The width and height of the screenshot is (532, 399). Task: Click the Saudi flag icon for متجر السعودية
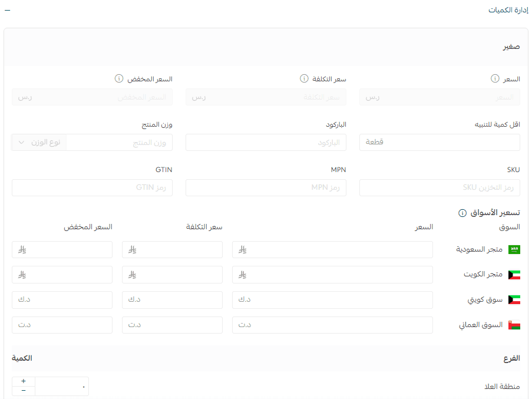point(514,249)
